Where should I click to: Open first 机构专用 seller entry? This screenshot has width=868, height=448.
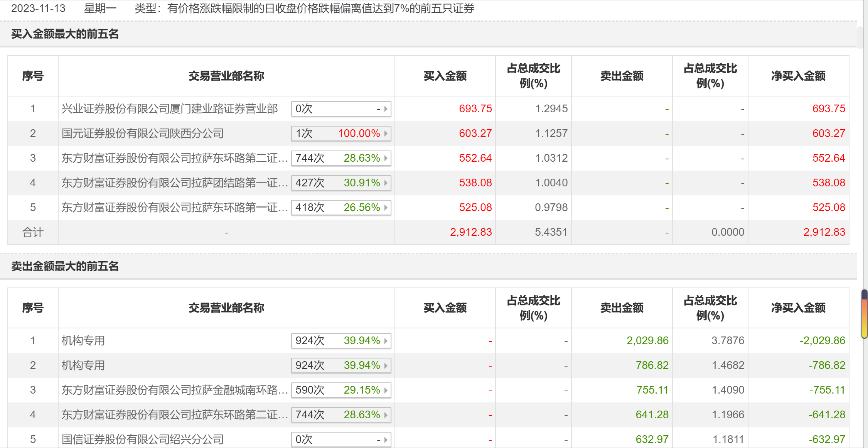[x=83, y=341]
